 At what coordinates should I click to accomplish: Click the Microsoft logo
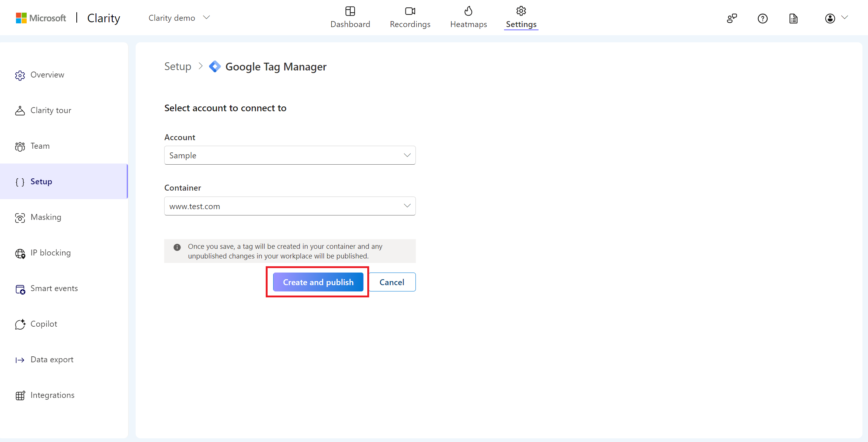[41, 18]
